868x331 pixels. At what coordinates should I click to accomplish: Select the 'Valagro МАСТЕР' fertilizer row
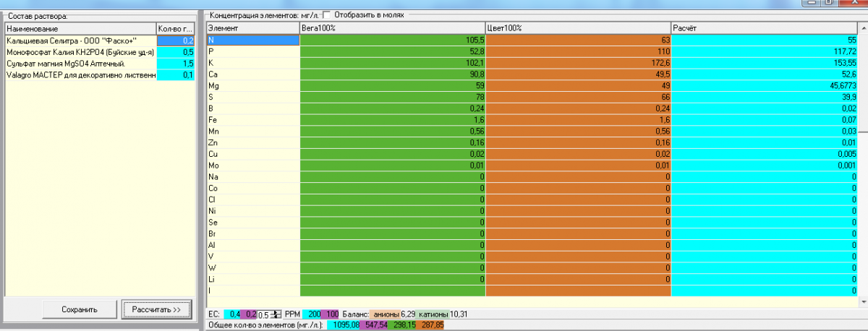[x=80, y=75]
